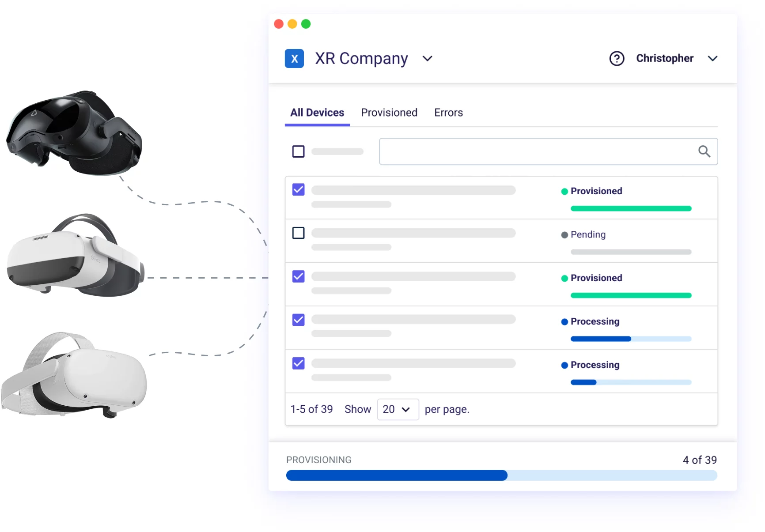Open the Christopher user menu chevron
Image resolution: width=765 pixels, height=532 pixels.
[x=712, y=59]
